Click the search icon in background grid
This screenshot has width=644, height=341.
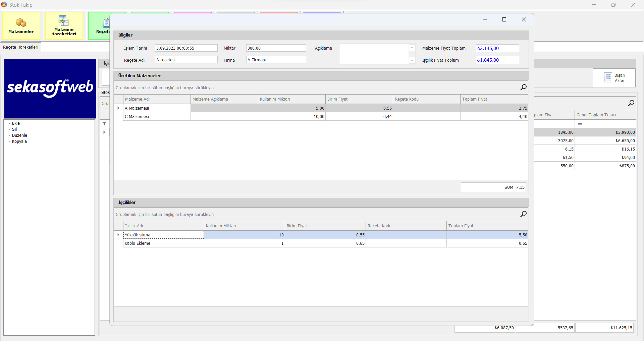(x=631, y=103)
